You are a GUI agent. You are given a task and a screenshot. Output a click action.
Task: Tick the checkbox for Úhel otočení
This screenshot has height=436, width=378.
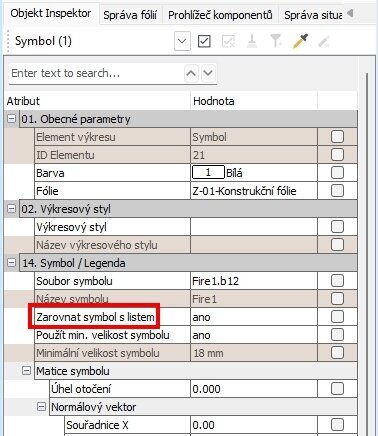(x=337, y=389)
